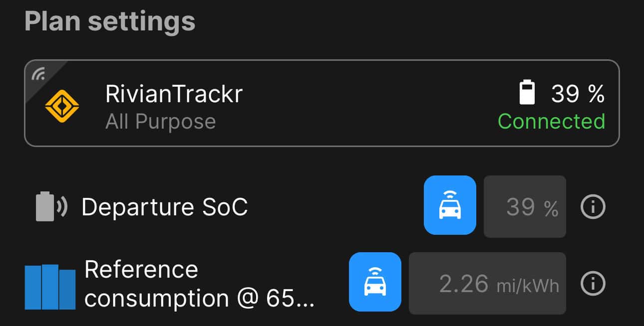Screen dimensions: 644x326
Task: Click the Departure SoC 39 % field
Action: tap(525, 206)
